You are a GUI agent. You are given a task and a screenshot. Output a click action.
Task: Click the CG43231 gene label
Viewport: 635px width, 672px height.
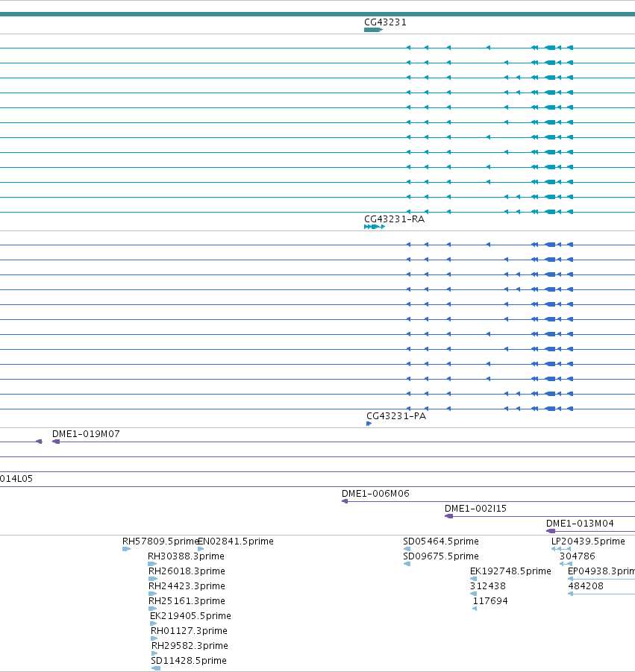tap(385, 22)
